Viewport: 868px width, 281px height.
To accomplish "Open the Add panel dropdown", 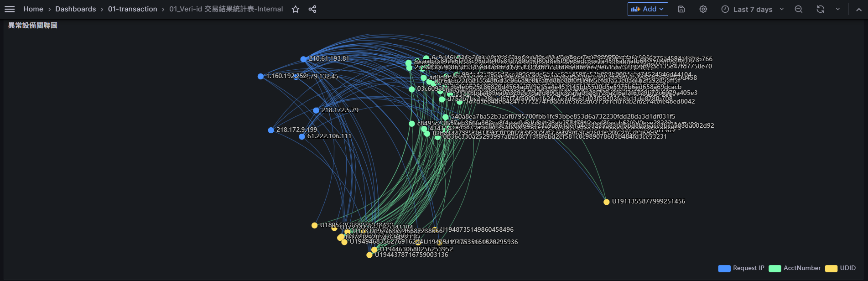I will click(648, 9).
